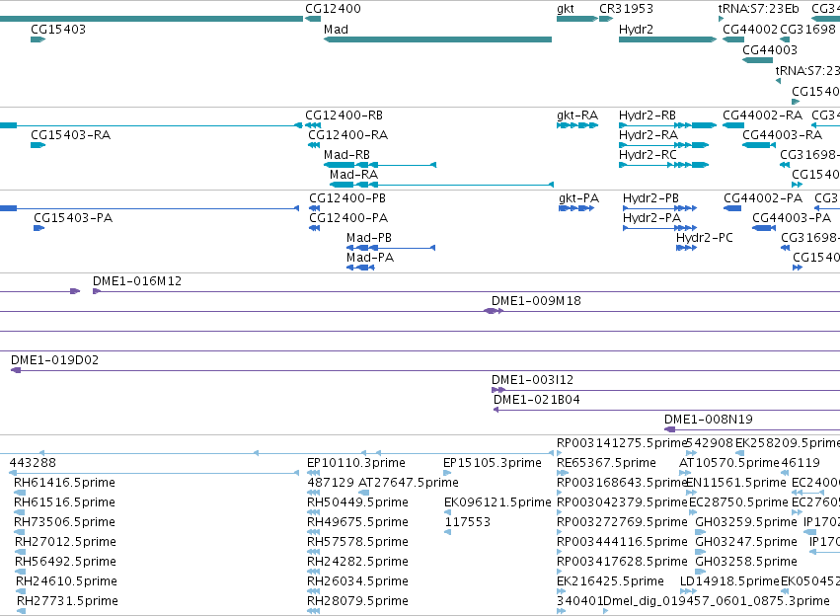Select the AT27647.5prime EST label
840x616 pixels.
click(409, 483)
